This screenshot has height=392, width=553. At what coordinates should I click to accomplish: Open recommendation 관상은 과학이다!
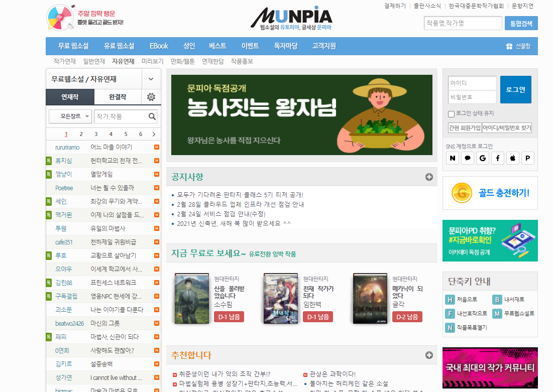(333, 374)
